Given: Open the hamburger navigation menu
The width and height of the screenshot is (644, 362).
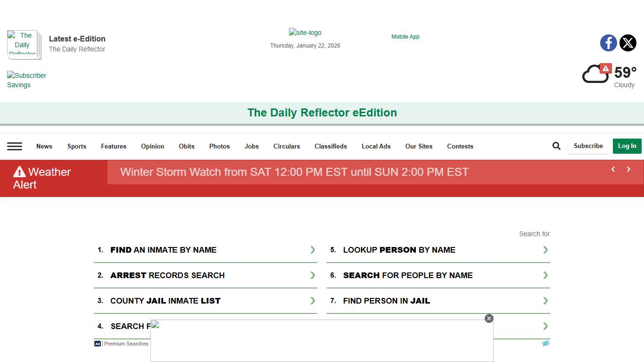Looking at the screenshot, I should click(x=15, y=146).
